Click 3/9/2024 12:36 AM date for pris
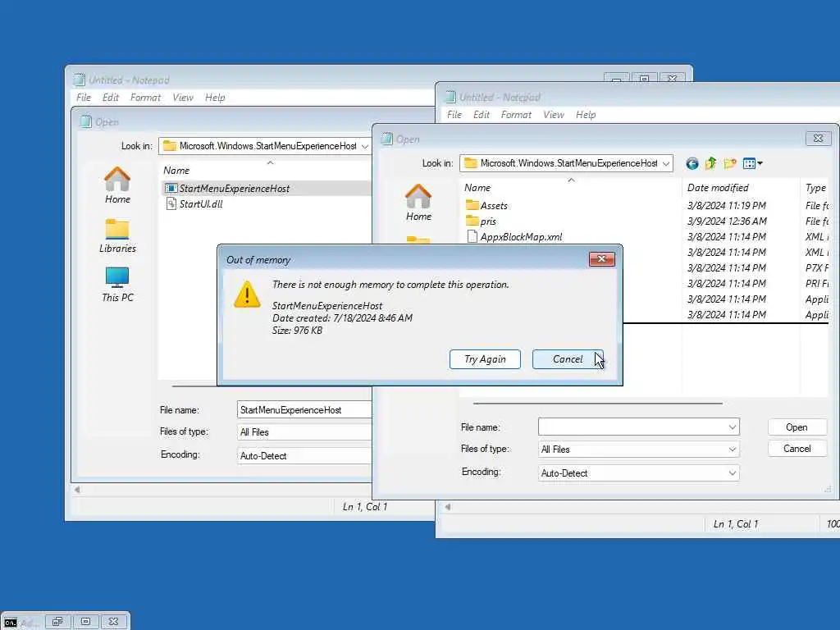This screenshot has width=840, height=630. point(727,221)
